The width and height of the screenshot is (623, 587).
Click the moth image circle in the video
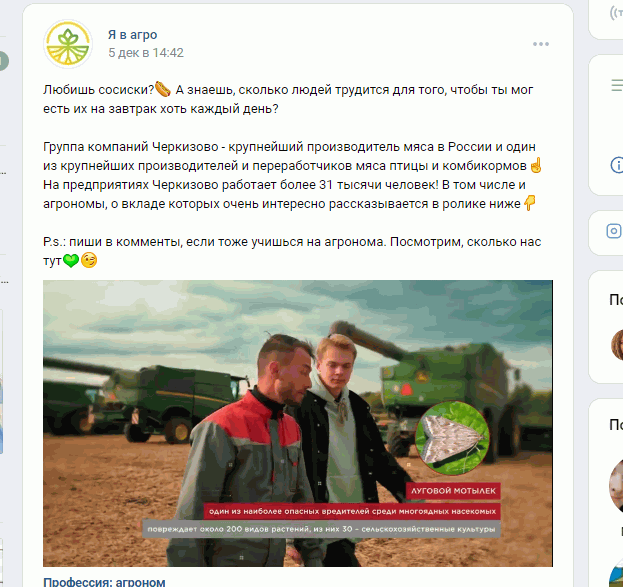tap(453, 438)
